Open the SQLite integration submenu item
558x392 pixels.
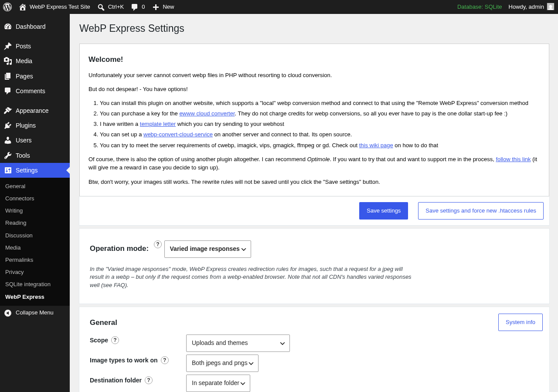(28, 284)
